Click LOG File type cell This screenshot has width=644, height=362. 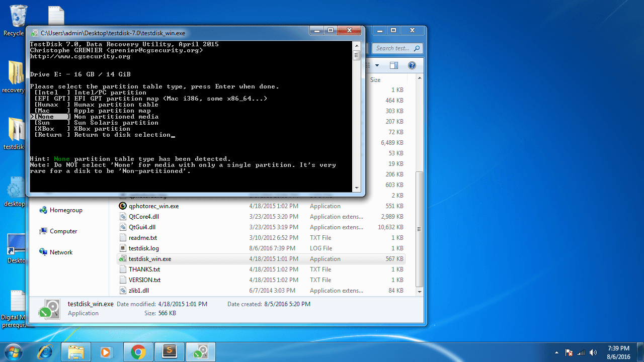click(x=321, y=248)
